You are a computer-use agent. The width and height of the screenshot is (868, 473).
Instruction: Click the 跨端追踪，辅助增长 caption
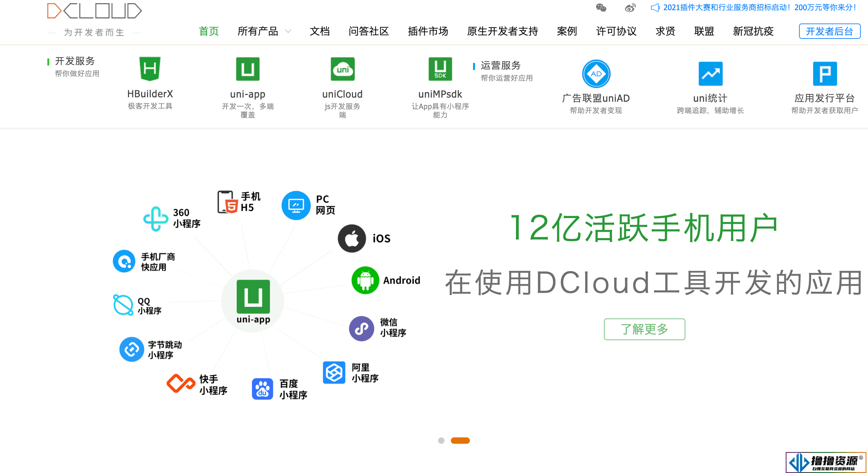coord(710,111)
